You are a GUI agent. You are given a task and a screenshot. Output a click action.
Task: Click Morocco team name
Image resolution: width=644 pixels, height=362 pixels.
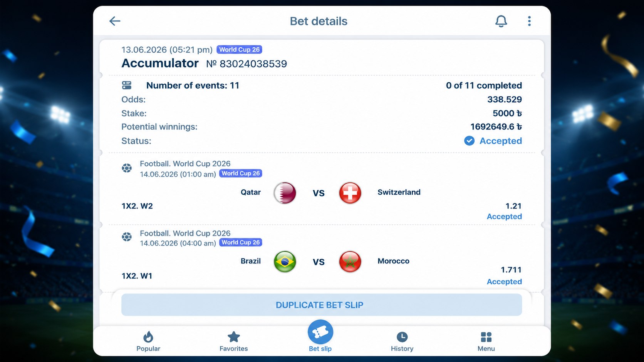point(393,261)
